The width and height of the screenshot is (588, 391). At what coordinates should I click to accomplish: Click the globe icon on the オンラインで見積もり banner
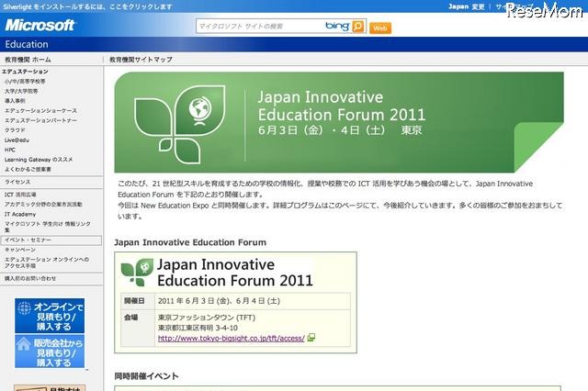(25, 307)
